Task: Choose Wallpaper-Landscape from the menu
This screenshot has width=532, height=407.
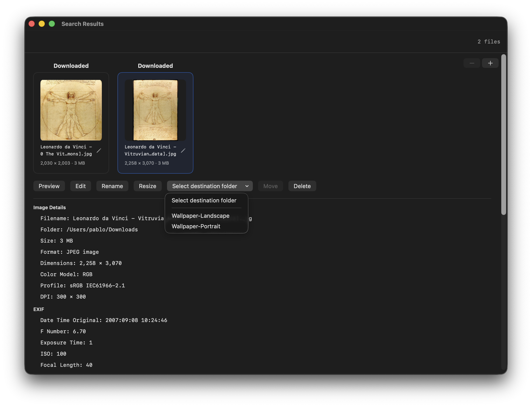Action: tap(201, 216)
